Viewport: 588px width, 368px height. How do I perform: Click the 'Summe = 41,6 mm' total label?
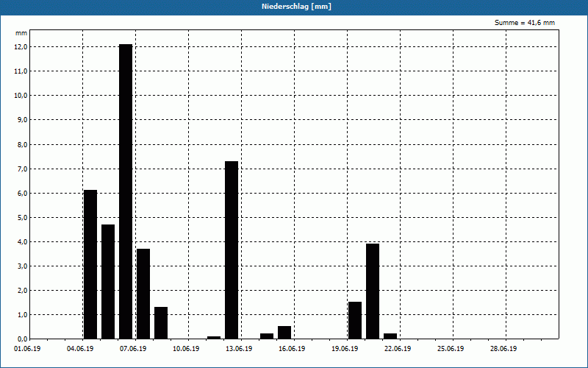(525, 23)
